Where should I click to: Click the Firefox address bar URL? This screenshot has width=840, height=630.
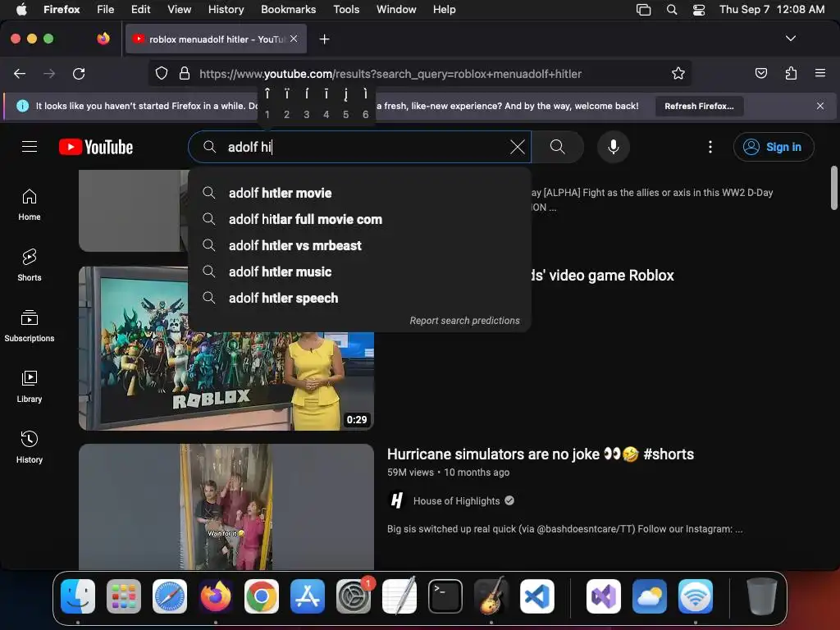pyautogui.click(x=390, y=74)
